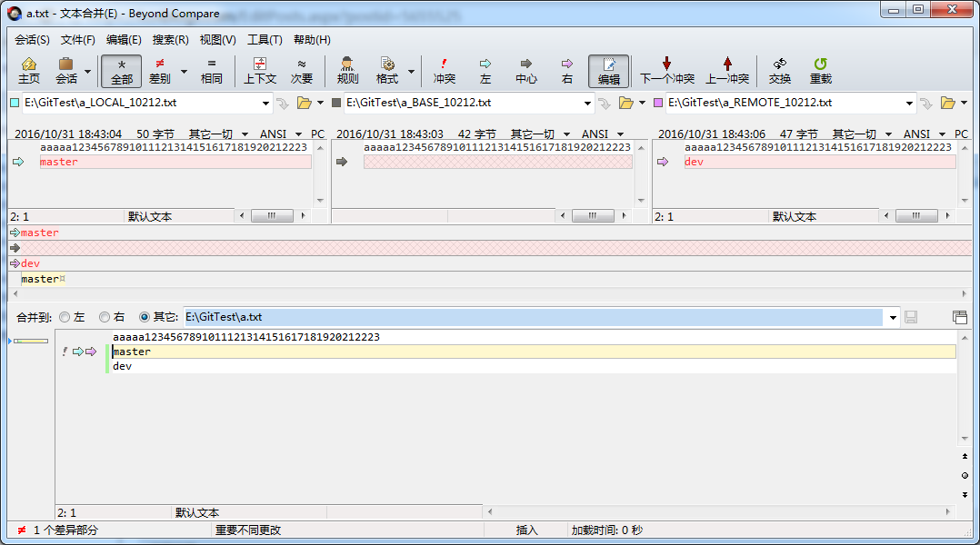Expand the 会话 toolbar dropdown arrow
980x545 pixels.
pos(88,71)
